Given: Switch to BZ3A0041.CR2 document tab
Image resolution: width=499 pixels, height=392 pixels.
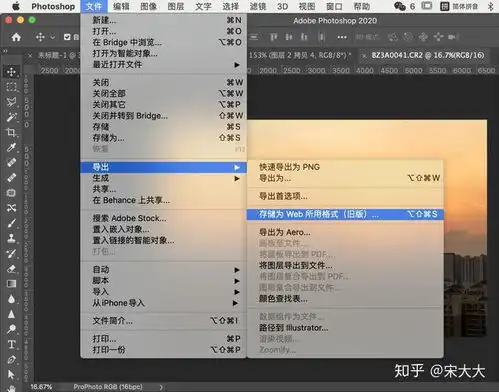Looking at the screenshot, I should (x=428, y=55).
